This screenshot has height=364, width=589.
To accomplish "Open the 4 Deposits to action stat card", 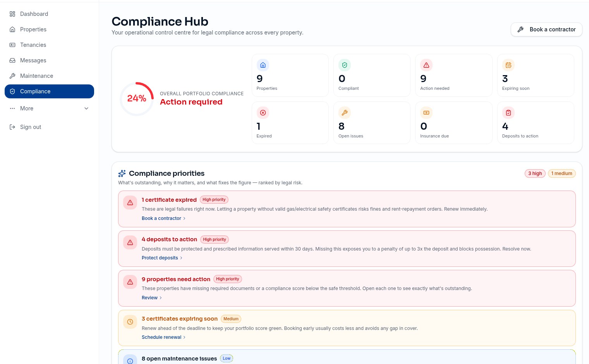I will coord(536,123).
